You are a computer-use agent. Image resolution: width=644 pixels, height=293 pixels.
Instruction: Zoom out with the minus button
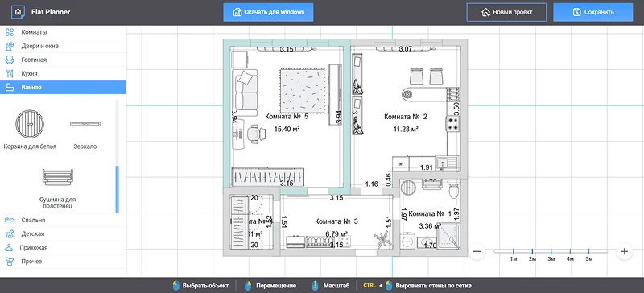(x=477, y=251)
